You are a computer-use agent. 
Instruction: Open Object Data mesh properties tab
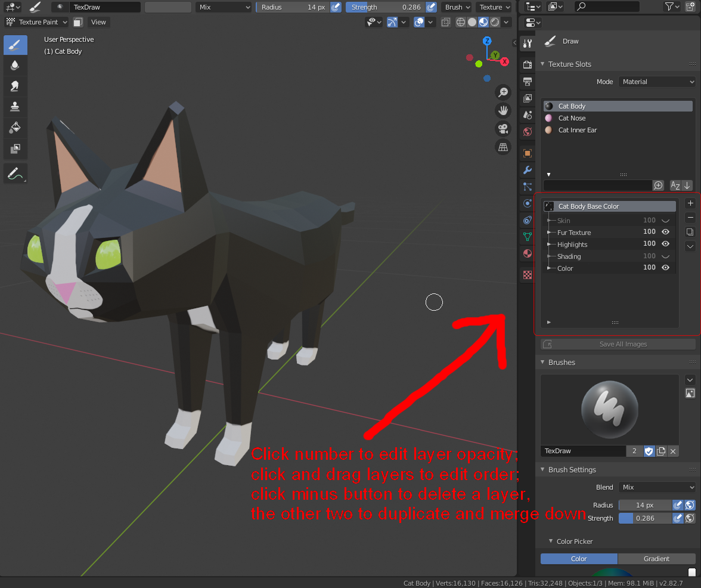click(528, 237)
